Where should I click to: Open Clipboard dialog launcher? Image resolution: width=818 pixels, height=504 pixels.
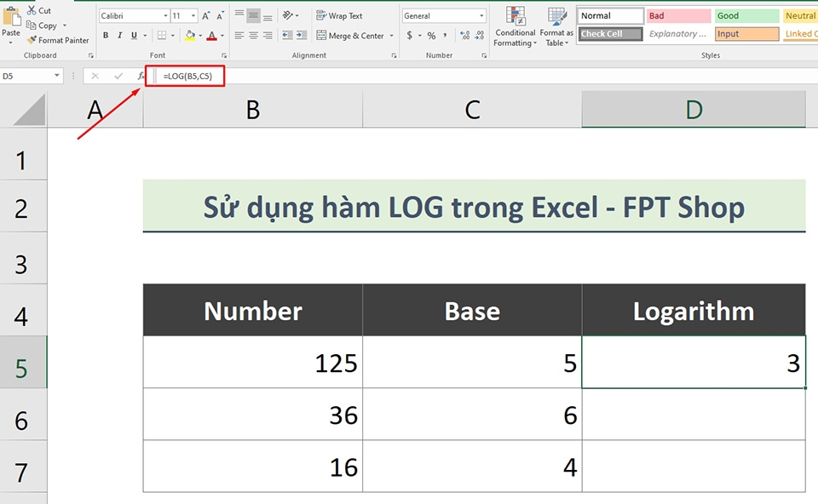(91, 55)
